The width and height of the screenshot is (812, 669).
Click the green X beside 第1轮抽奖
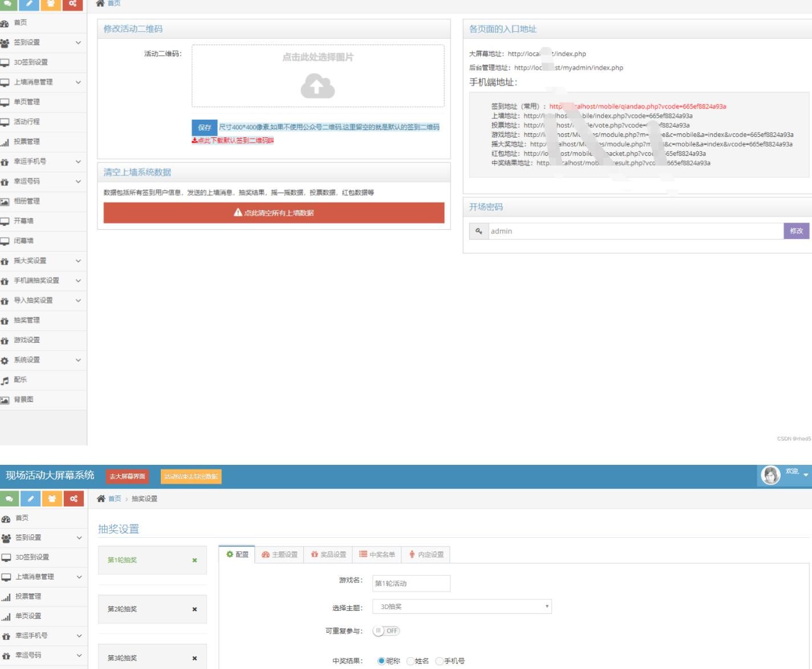[x=194, y=560]
